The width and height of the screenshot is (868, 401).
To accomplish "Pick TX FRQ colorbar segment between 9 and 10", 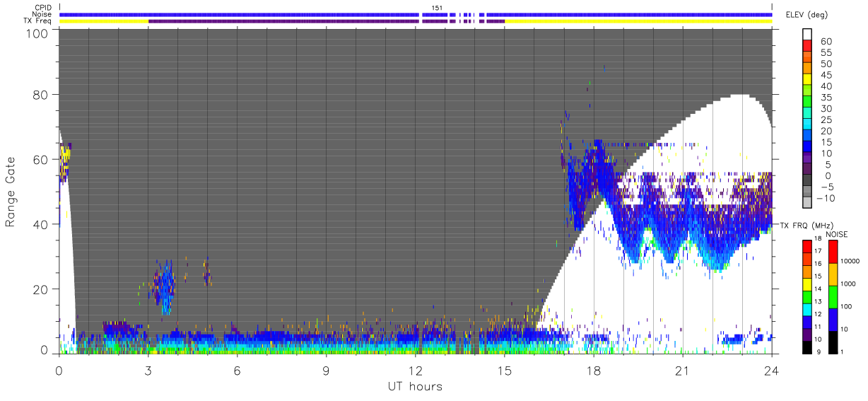I will 807,347.
